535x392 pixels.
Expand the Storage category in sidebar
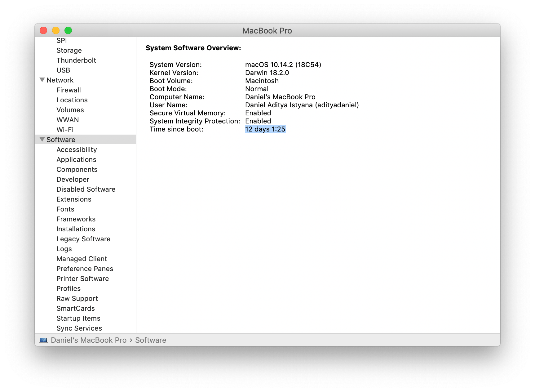(x=69, y=50)
